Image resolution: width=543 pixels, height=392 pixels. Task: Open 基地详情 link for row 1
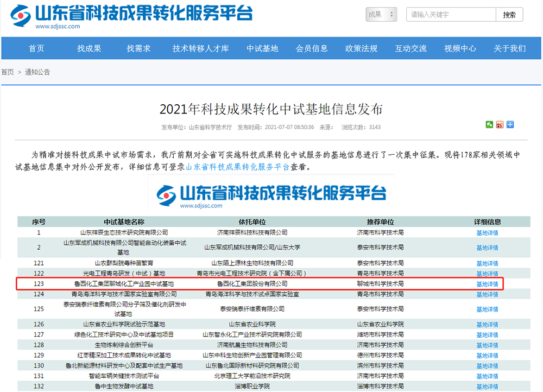[487, 233]
